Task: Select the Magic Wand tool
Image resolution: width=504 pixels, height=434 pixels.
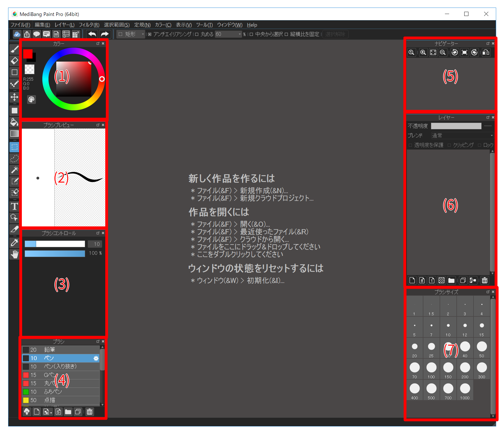Action: (14, 170)
